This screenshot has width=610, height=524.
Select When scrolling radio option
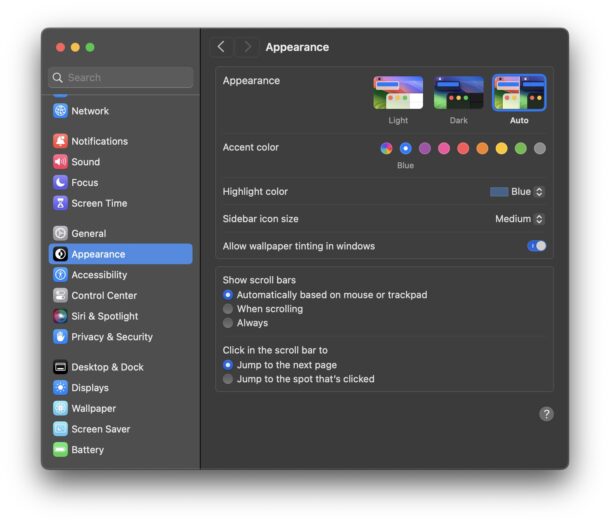coord(228,309)
